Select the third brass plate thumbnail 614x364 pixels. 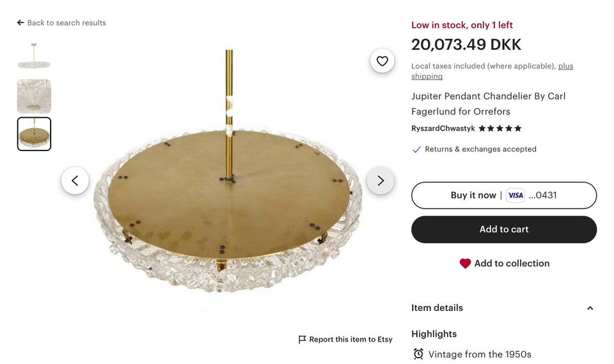coord(34,134)
